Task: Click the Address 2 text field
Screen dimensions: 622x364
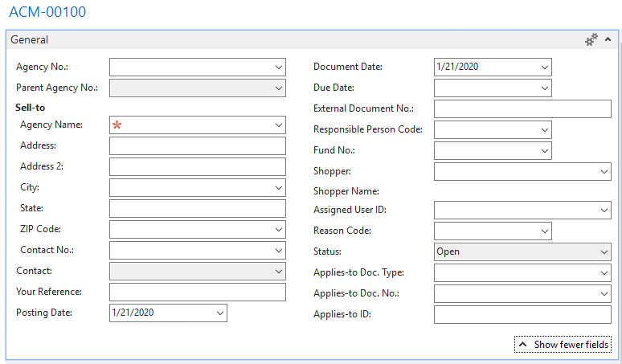Action: pyautogui.click(x=197, y=166)
